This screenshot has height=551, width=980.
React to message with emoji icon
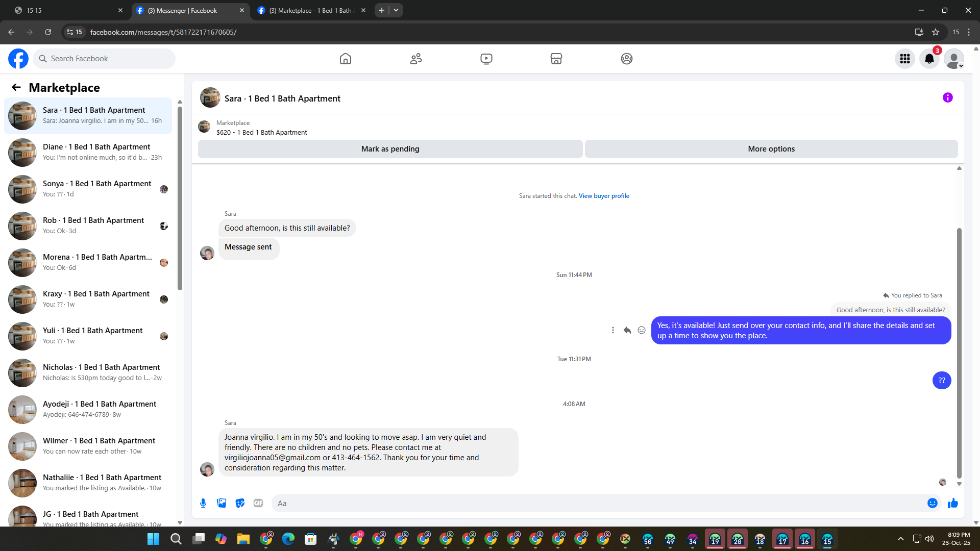[x=642, y=330]
